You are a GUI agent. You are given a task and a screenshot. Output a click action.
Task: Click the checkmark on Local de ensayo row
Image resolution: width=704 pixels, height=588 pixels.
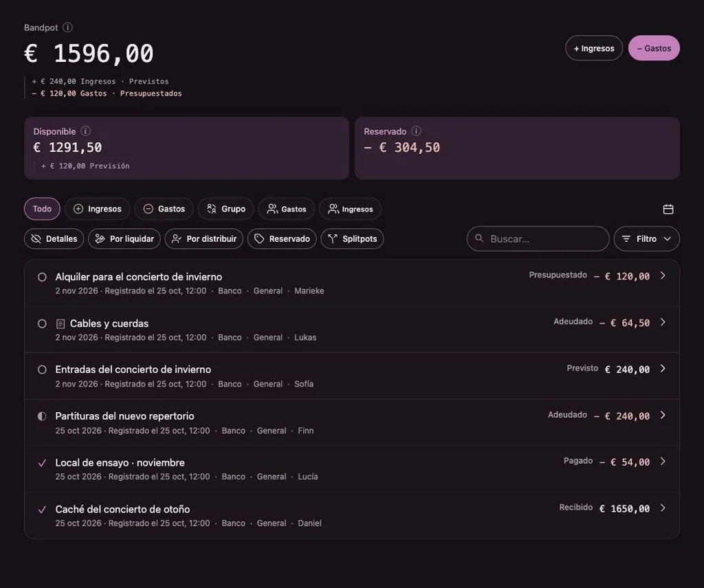pos(42,463)
